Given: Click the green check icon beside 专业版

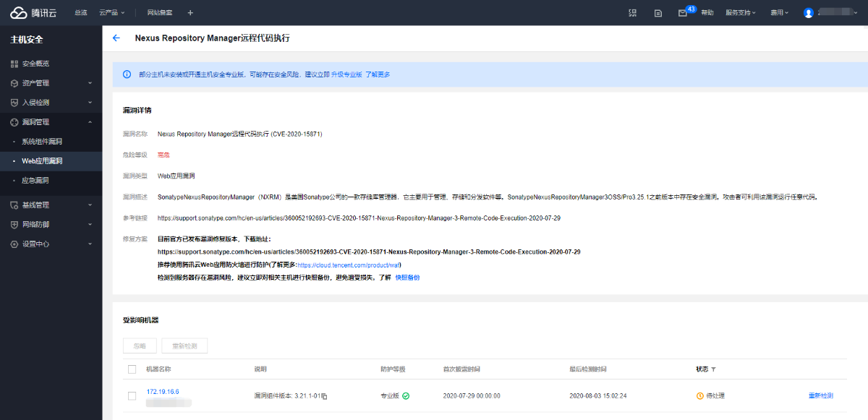Looking at the screenshot, I should point(406,395).
